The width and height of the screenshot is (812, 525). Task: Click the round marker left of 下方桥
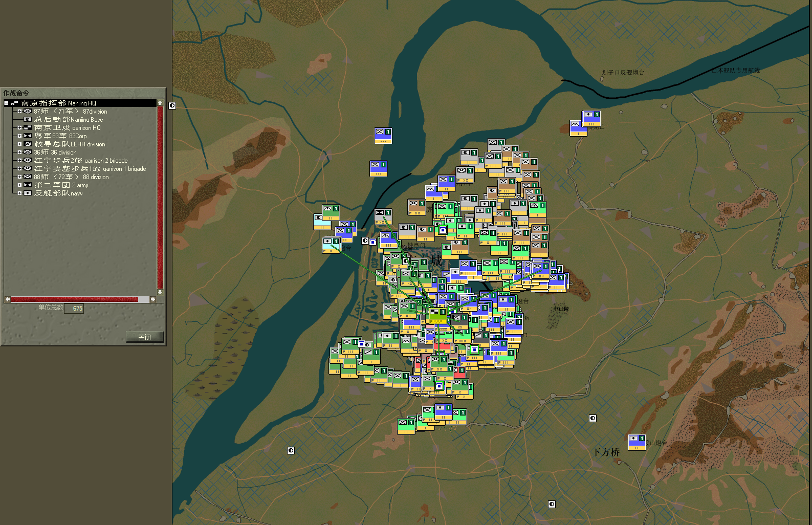coord(592,419)
